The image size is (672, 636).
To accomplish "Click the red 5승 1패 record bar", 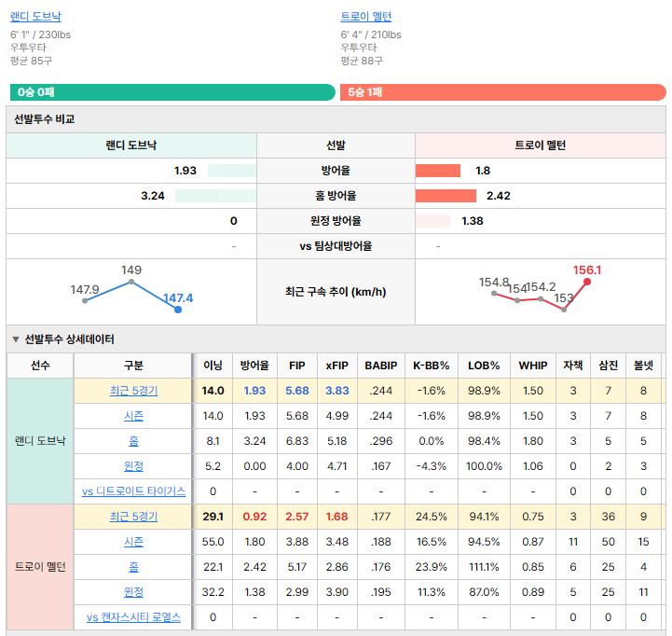I will click(x=503, y=92).
